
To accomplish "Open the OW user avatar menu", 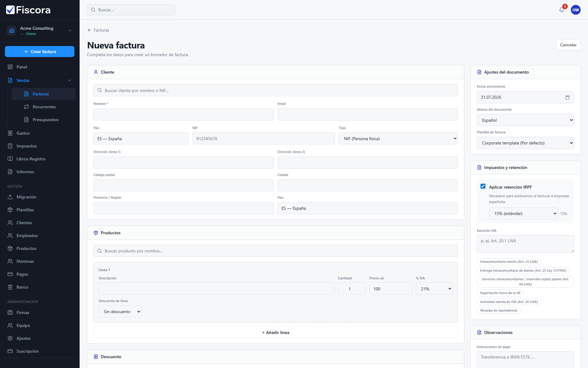I will coord(575,10).
